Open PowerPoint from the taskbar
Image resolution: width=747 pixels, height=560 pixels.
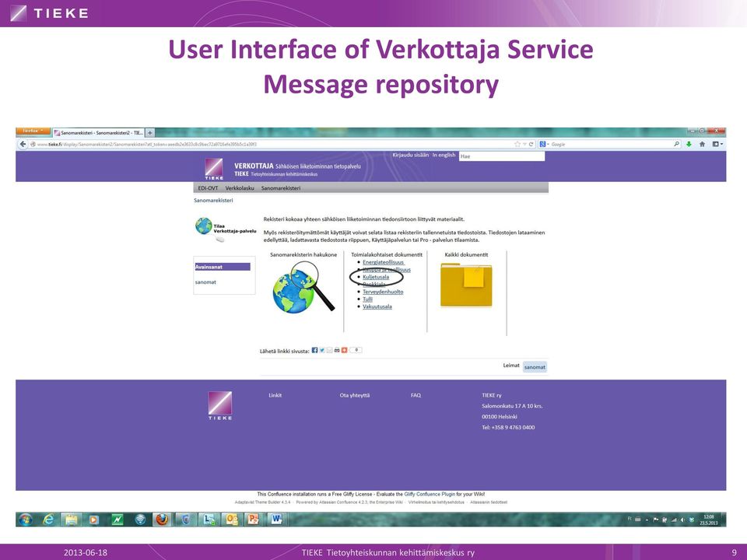(254, 520)
